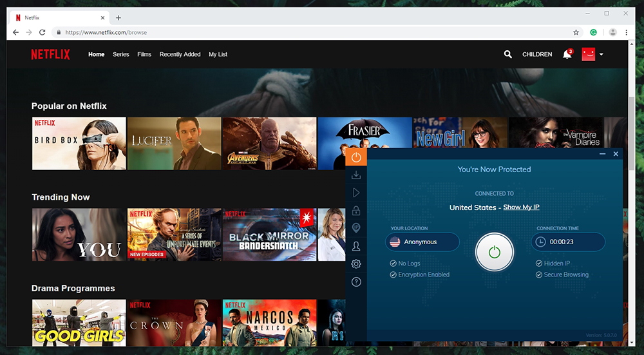644x355 pixels.
Task: Open the Chrome user profile icon
Action: click(x=613, y=32)
